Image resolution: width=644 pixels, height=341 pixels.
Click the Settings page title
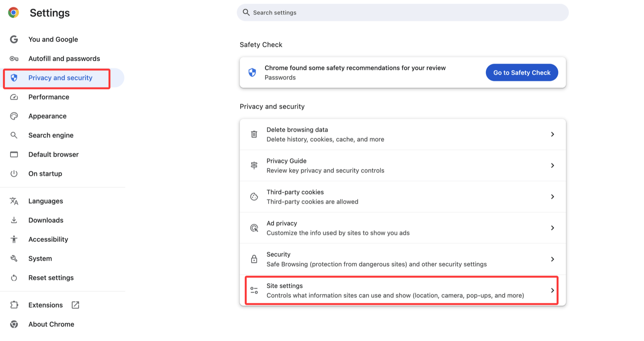coord(50,13)
